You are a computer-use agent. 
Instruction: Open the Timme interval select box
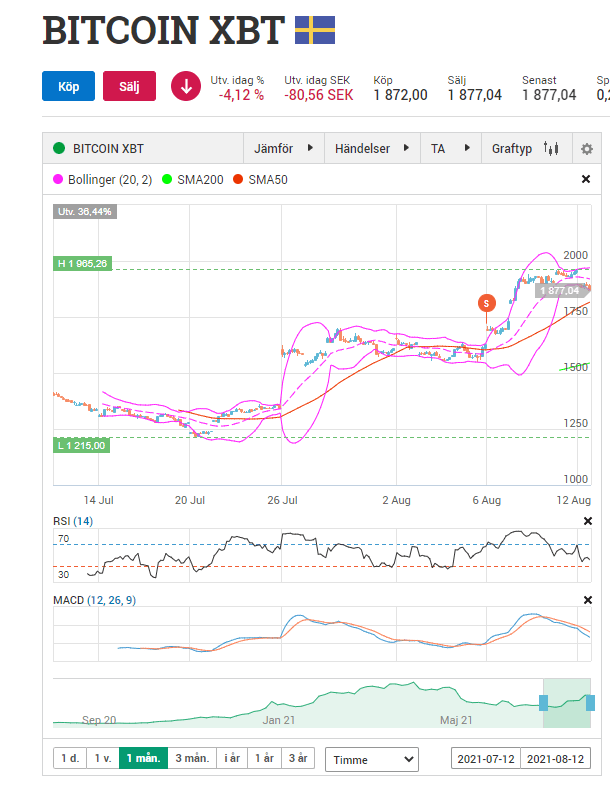pyautogui.click(x=371, y=759)
